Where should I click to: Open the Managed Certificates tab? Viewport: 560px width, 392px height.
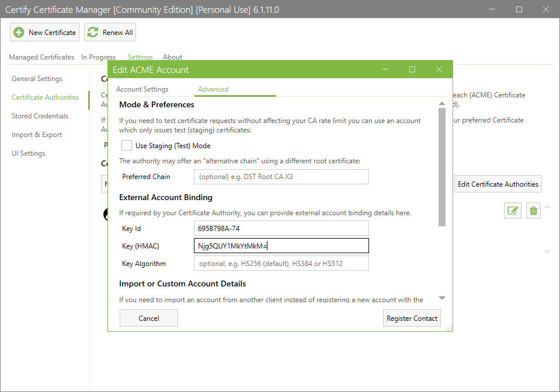tap(41, 57)
